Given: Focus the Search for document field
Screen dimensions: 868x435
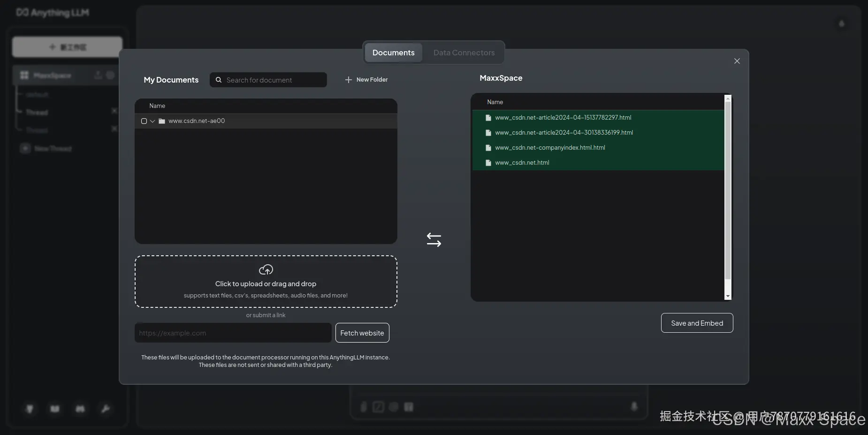Looking at the screenshot, I should pyautogui.click(x=268, y=80).
